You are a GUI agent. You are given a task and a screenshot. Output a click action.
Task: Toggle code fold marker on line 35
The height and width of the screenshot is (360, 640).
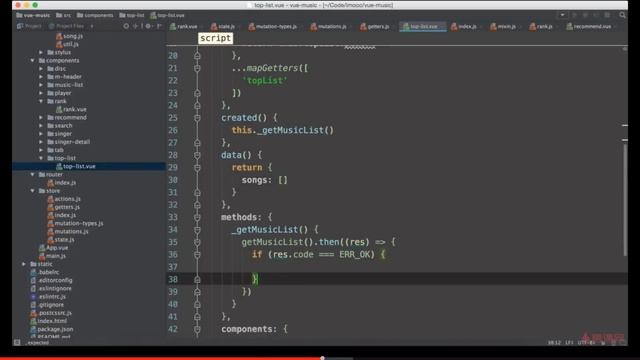pos(197,242)
